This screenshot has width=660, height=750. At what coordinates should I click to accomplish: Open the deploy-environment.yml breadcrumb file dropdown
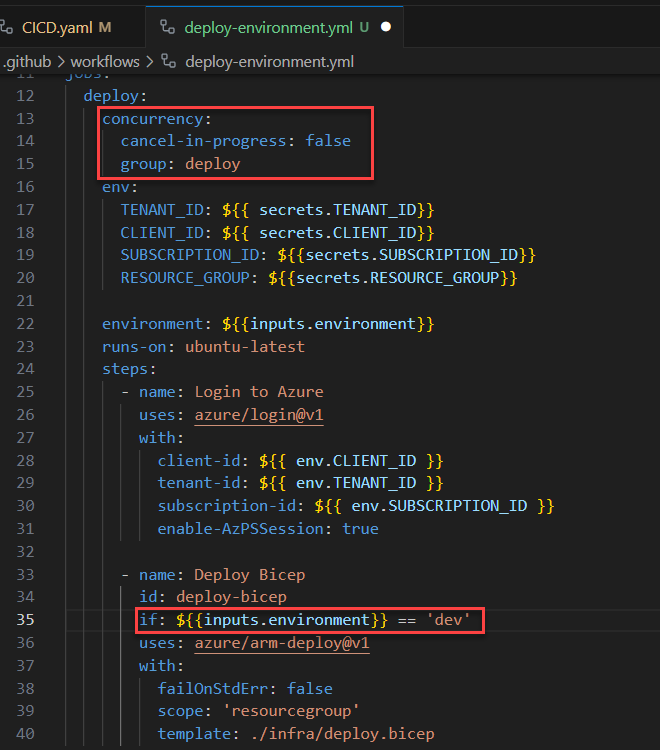coord(268,62)
